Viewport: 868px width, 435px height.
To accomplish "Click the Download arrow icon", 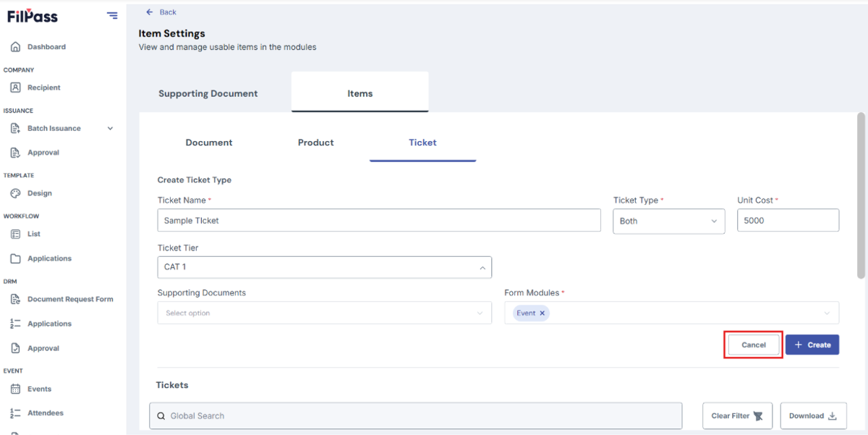I will 832,416.
